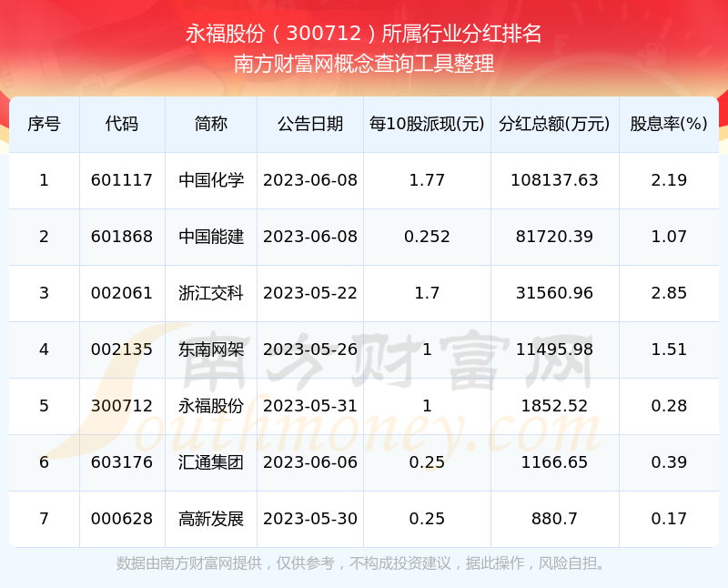This screenshot has height=588, width=728.
Task: Click dividend total 1166.65
Action: pos(554,462)
